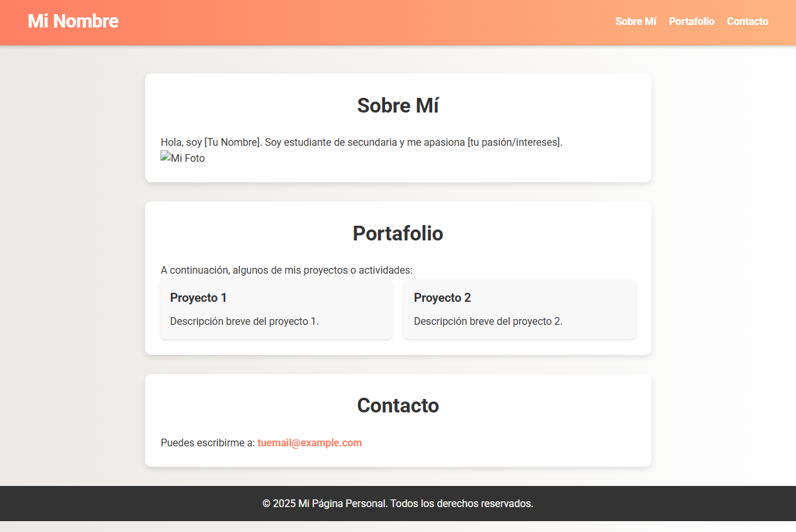Click the 'Puedes escribirme a:' label
796x532 pixels.
coord(208,442)
